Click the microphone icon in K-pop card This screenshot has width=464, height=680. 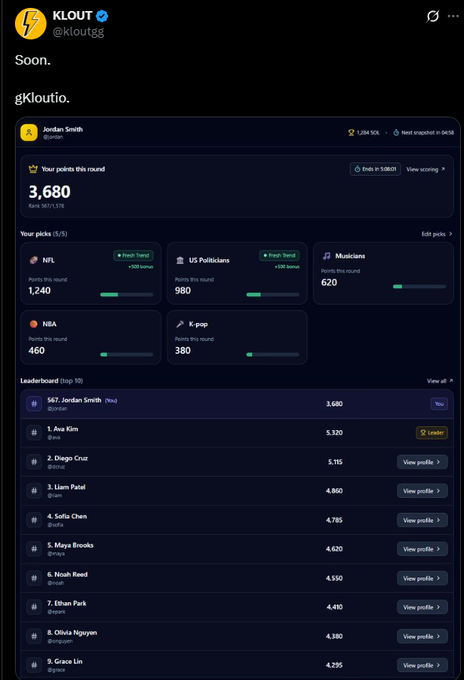(180, 324)
